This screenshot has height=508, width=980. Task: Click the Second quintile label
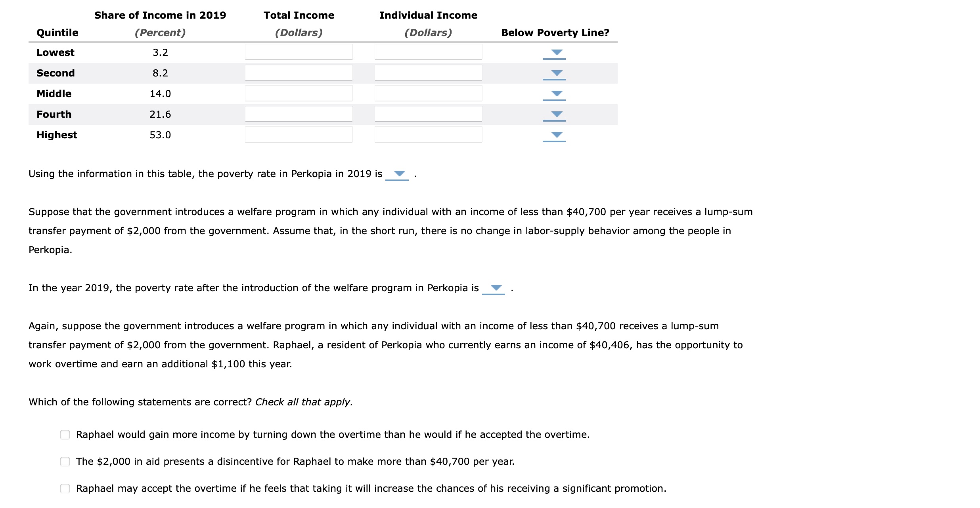[x=56, y=73]
